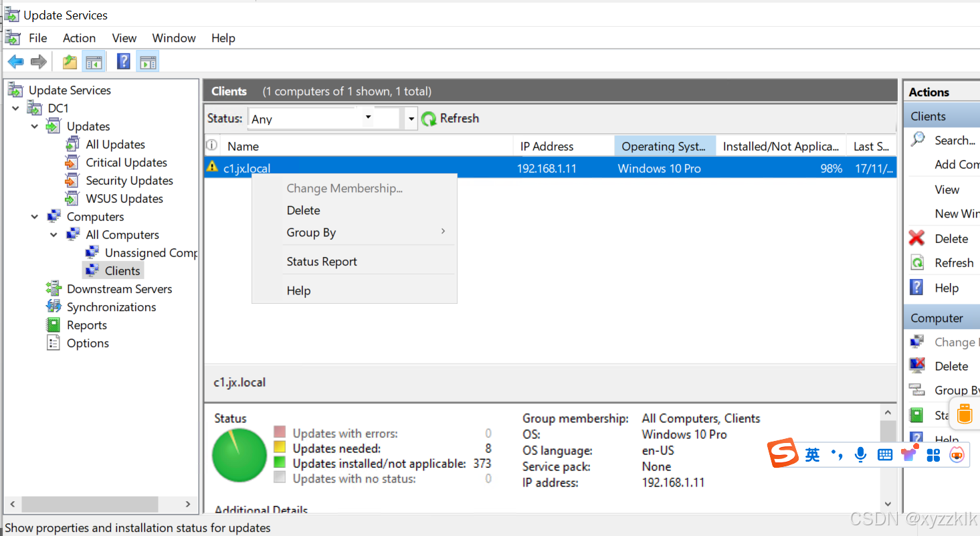980x536 pixels.
Task: Click the green status pie chart
Action: [x=239, y=455]
